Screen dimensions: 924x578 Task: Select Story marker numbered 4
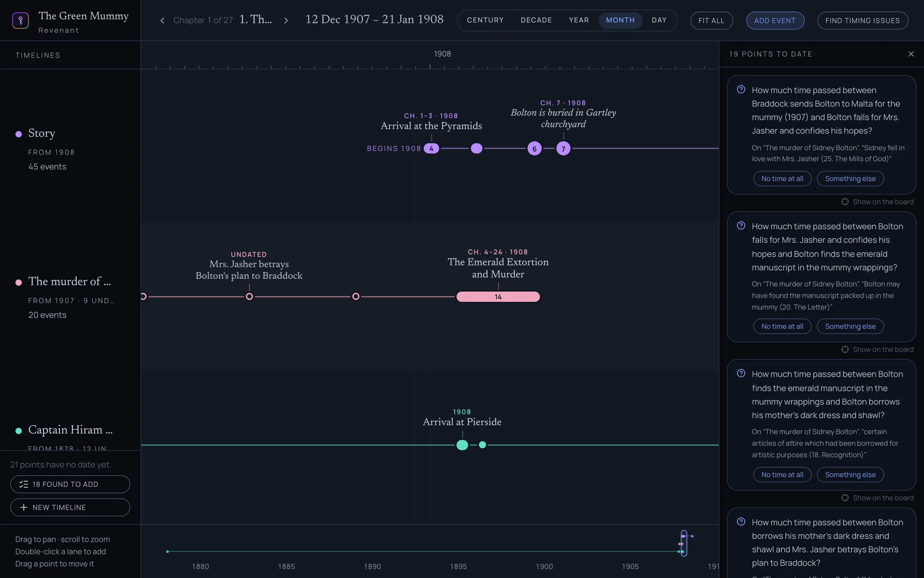point(432,148)
